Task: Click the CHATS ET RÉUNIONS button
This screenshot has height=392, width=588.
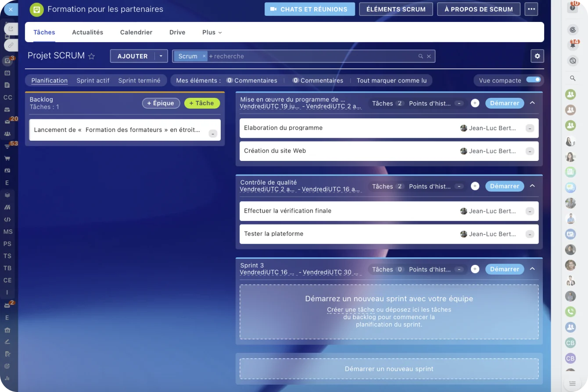Action: 309,9
